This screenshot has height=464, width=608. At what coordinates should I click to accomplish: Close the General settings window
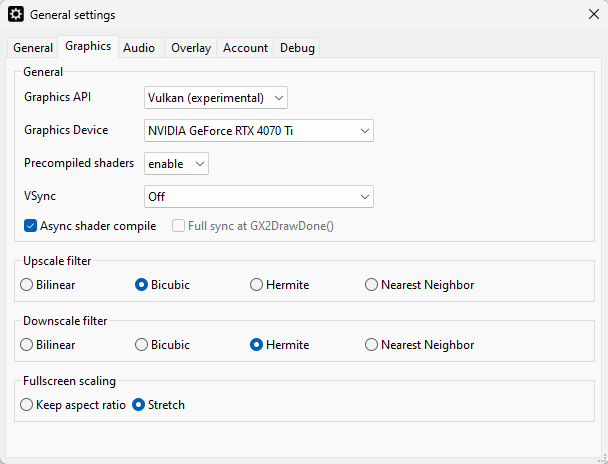point(592,15)
